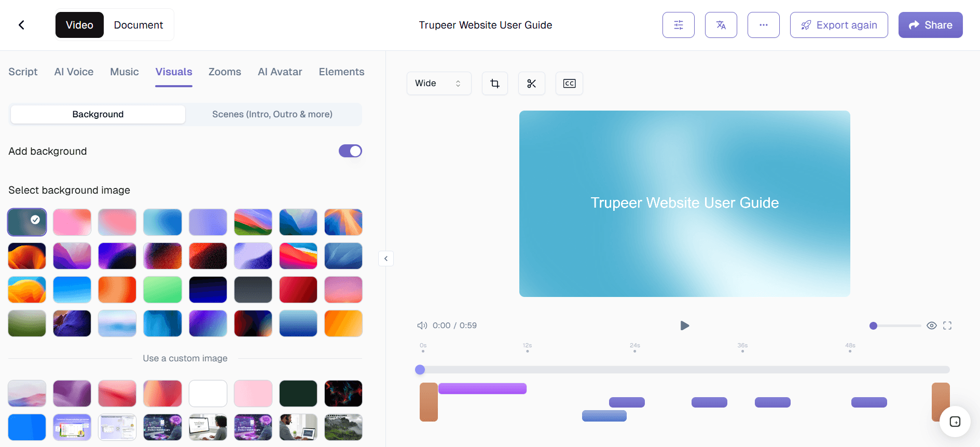Select the man with laptop thumbnail
This screenshot has width=980, height=447.
[x=298, y=427]
